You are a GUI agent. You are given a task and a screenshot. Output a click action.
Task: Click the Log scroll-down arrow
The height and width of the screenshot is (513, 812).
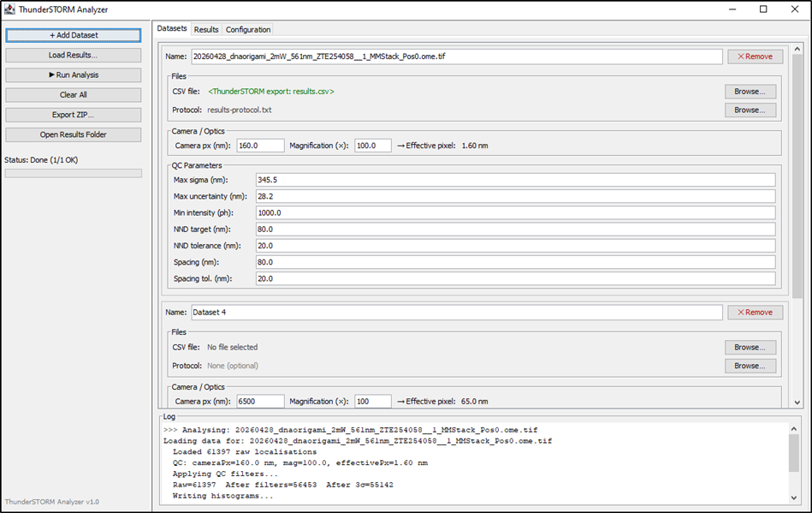(794, 498)
